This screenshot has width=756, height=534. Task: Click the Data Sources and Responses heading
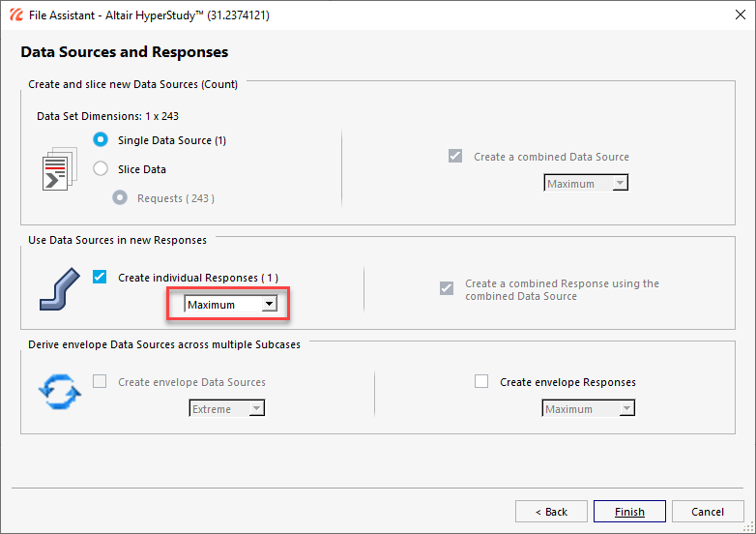point(125,52)
